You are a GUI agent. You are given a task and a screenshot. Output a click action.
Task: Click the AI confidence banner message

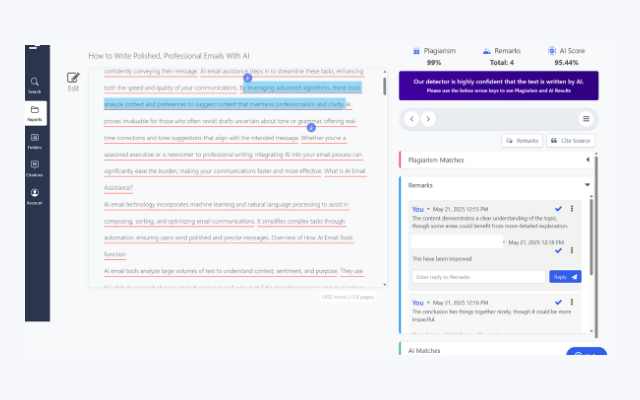click(498, 85)
